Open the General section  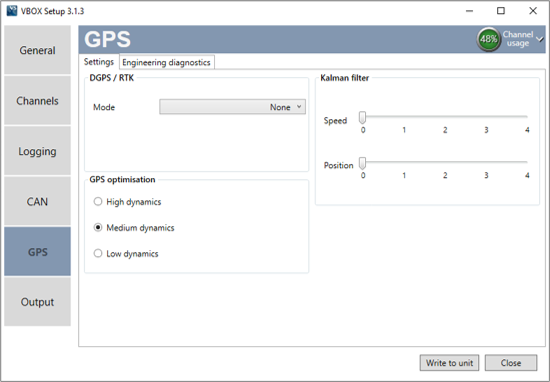coord(38,50)
